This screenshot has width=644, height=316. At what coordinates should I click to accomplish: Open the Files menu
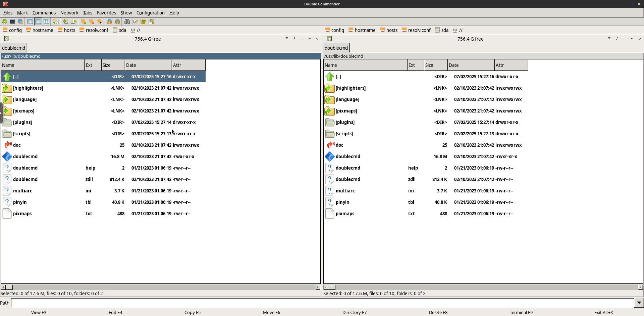point(8,13)
